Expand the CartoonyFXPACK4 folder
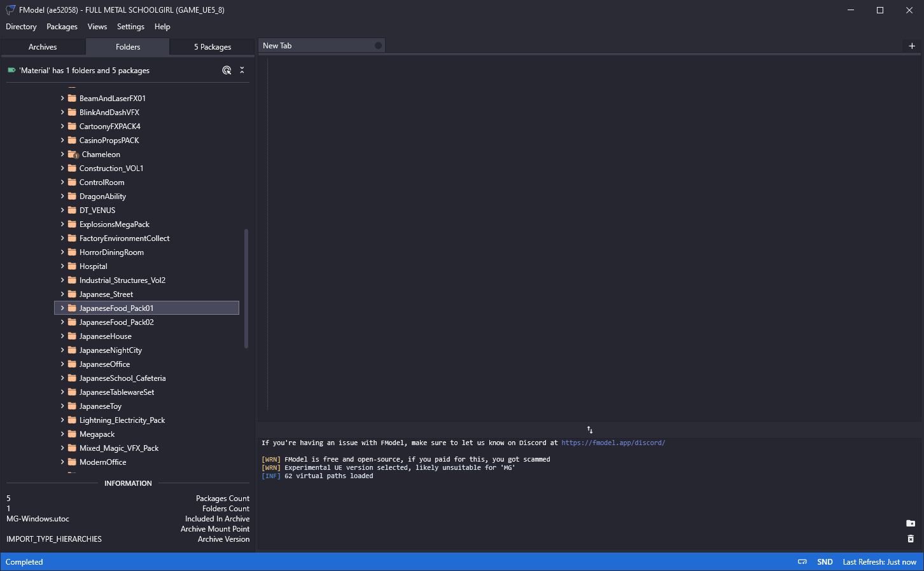The height and width of the screenshot is (571, 924). [x=62, y=127]
